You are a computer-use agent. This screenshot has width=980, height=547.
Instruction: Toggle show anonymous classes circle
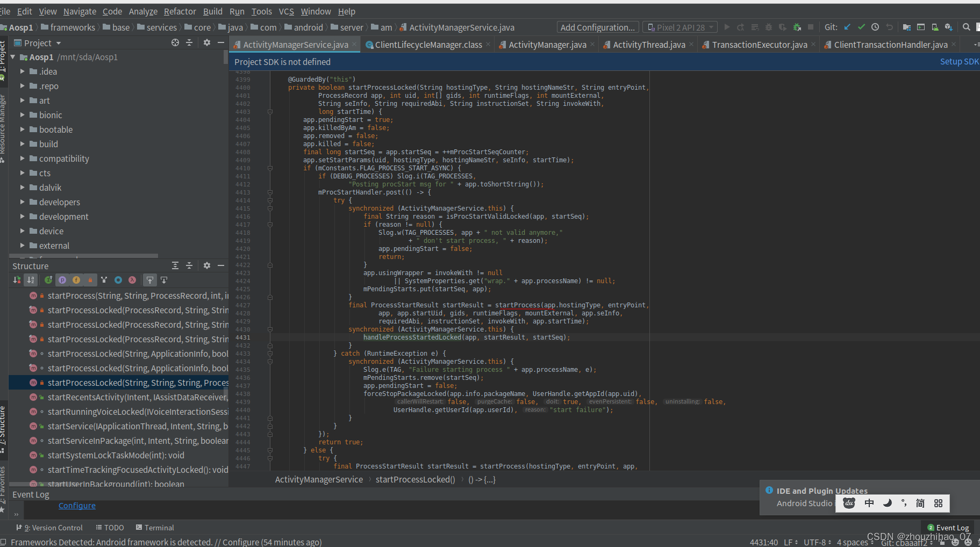pyautogui.click(x=118, y=279)
